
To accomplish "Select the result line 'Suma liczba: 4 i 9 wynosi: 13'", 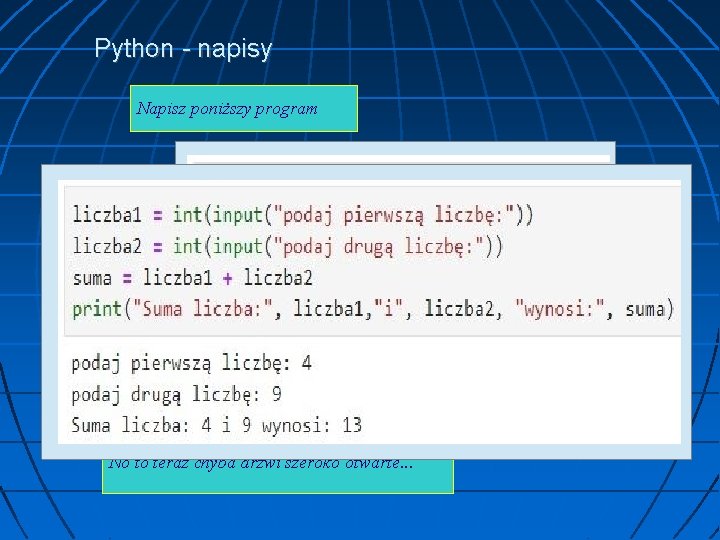I will tap(217, 425).
